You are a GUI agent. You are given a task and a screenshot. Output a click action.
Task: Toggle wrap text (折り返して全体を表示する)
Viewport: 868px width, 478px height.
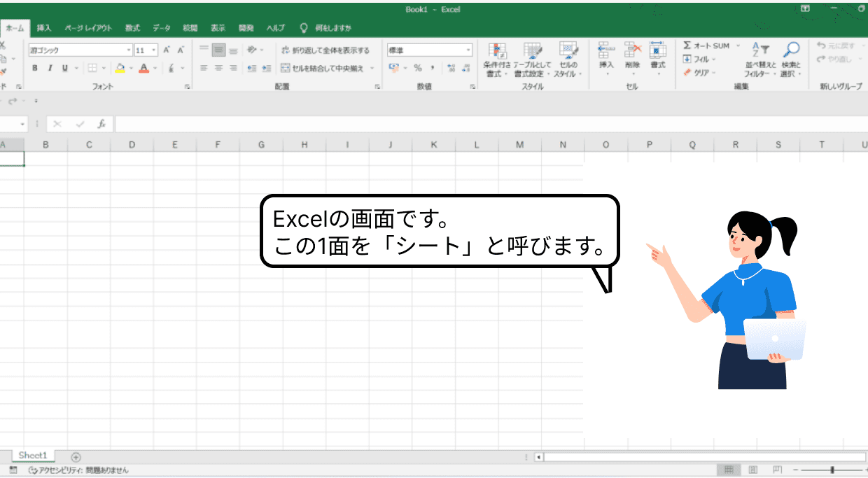(x=325, y=50)
